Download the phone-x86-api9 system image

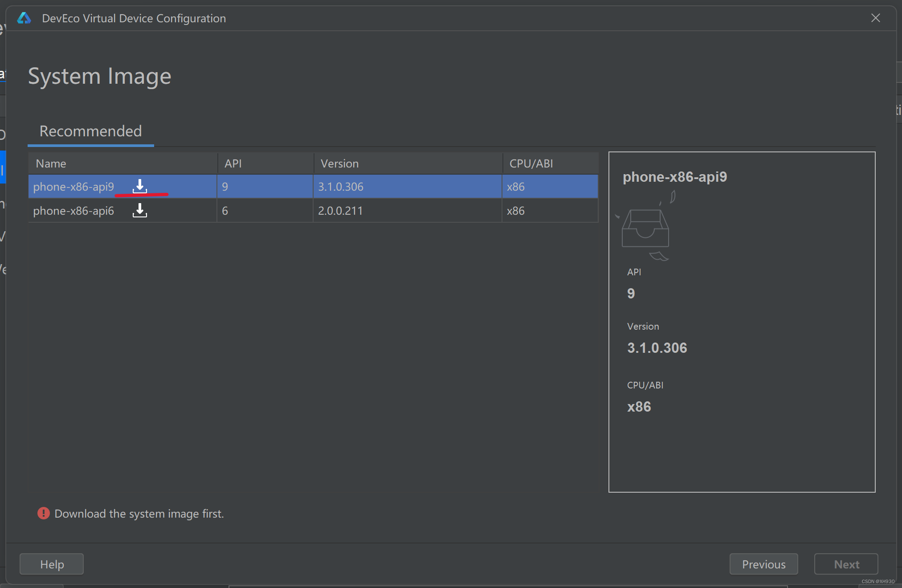(139, 186)
